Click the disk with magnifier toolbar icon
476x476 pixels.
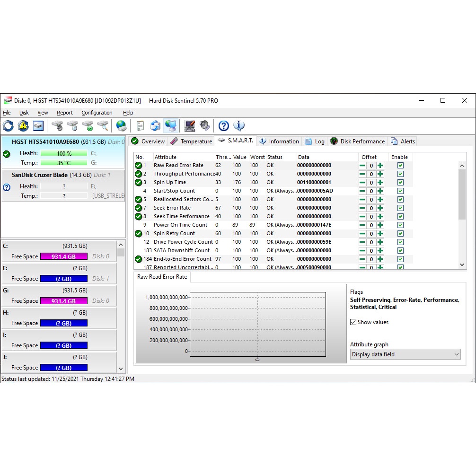103,126
